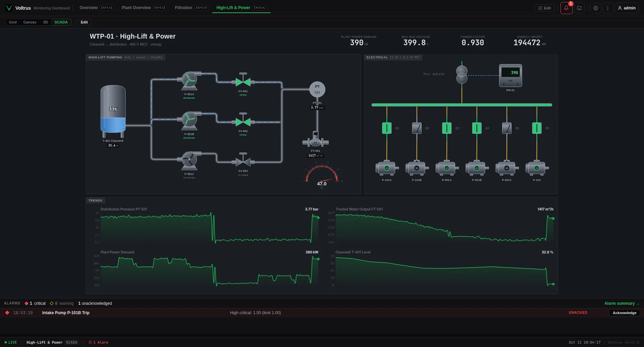This screenshot has width=644, height=347.
Task: Click valve XV-501 symbol
Action: tap(243, 80)
